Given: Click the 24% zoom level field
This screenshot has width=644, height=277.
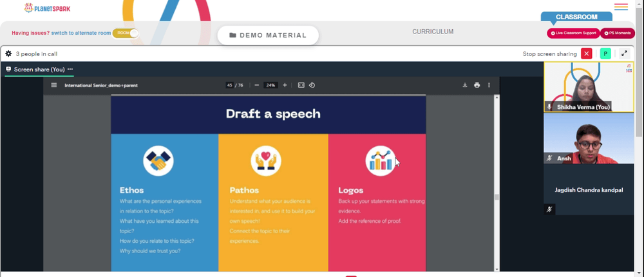Looking at the screenshot, I should [270, 85].
